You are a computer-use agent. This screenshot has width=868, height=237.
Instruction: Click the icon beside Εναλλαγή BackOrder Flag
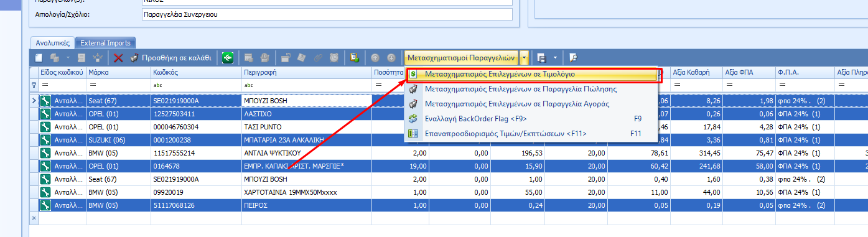[413, 119]
